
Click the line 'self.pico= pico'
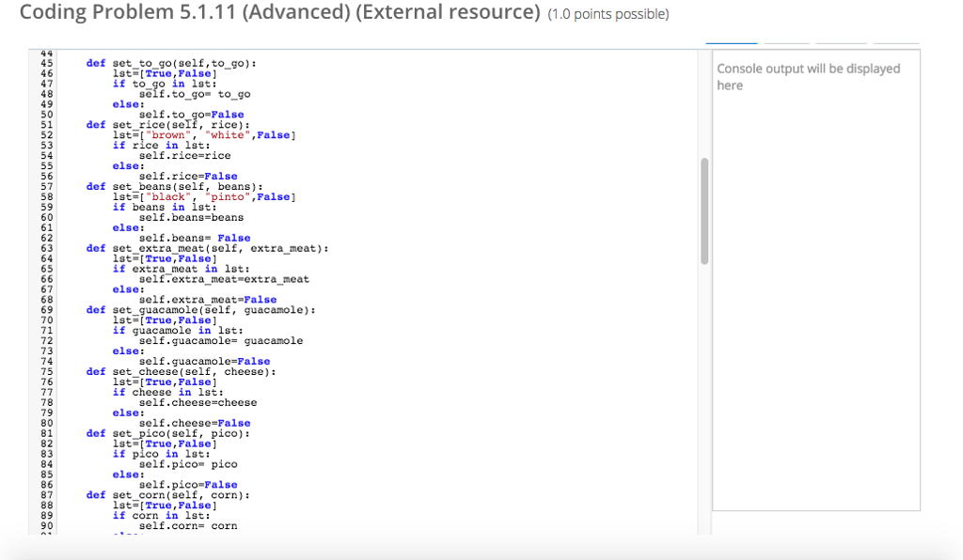(x=188, y=464)
